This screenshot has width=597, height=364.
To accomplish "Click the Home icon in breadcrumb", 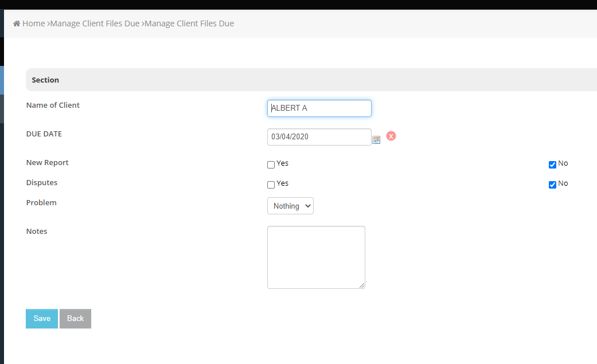I will coord(17,24).
